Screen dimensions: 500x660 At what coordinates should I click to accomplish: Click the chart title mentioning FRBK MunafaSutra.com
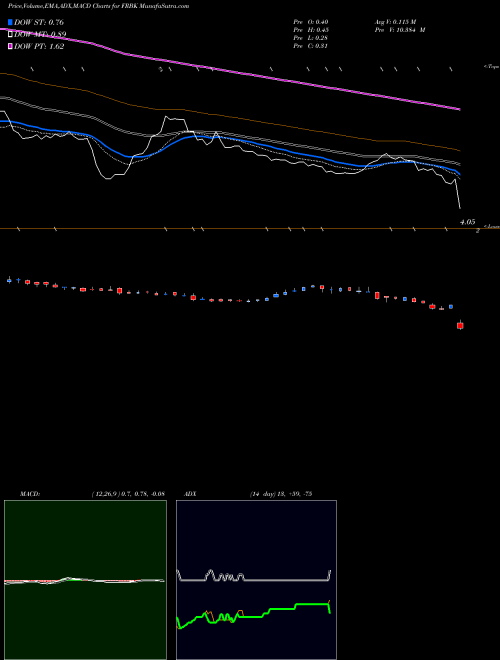[x=98, y=6]
